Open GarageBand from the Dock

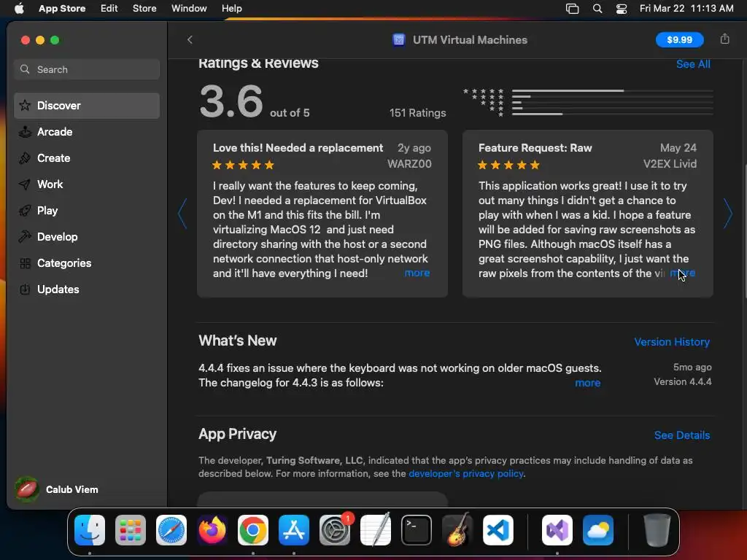(x=457, y=530)
